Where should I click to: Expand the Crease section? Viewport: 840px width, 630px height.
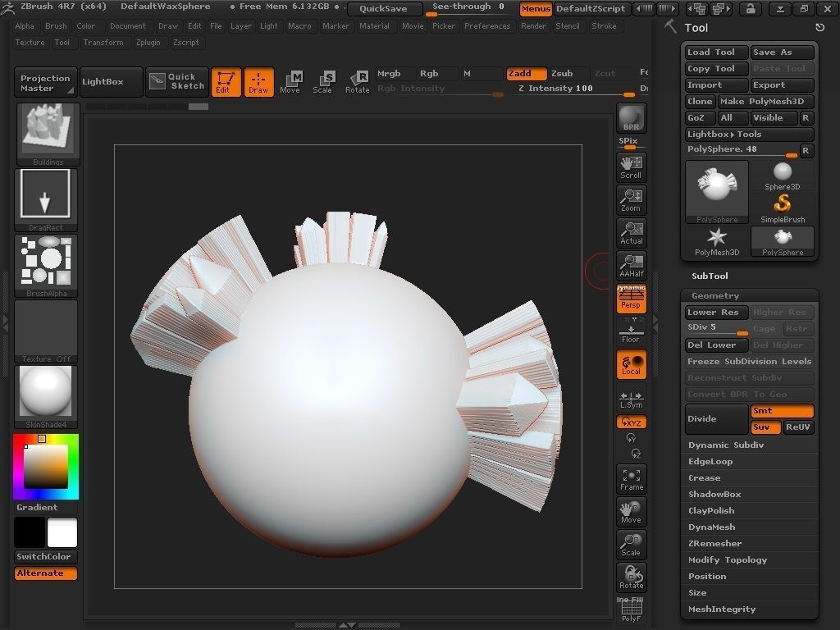coord(705,478)
